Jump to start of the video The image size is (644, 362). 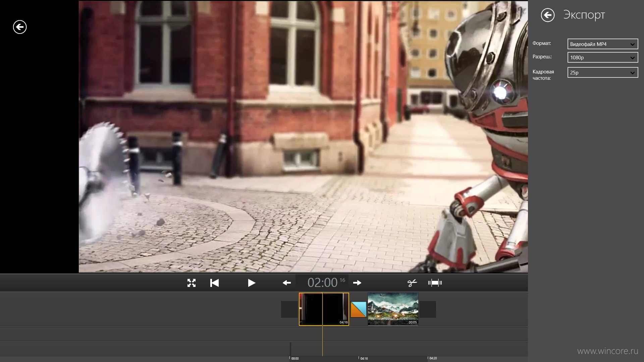point(214,283)
